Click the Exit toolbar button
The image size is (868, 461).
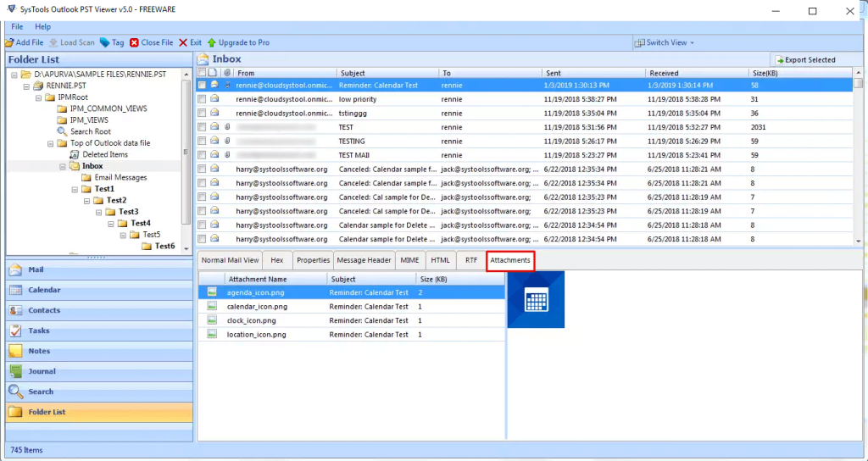(190, 42)
